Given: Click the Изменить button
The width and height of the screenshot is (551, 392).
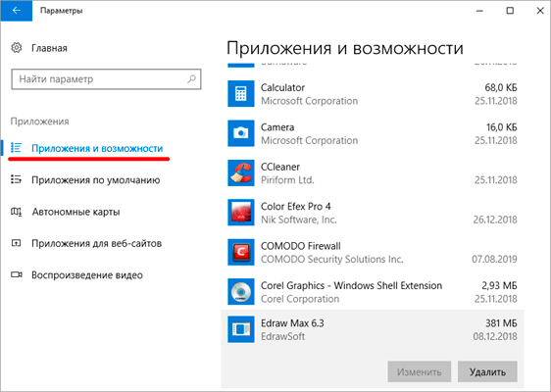Looking at the screenshot, I should 420,371.
